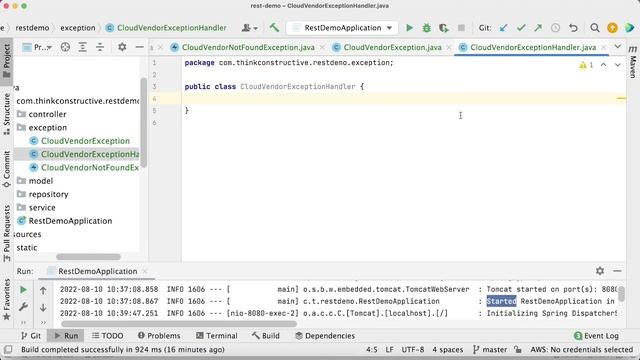Click the Project panel horizontal scrollbar
This screenshot has width=640, height=360.
pyautogui.click(x=88, y=257)
